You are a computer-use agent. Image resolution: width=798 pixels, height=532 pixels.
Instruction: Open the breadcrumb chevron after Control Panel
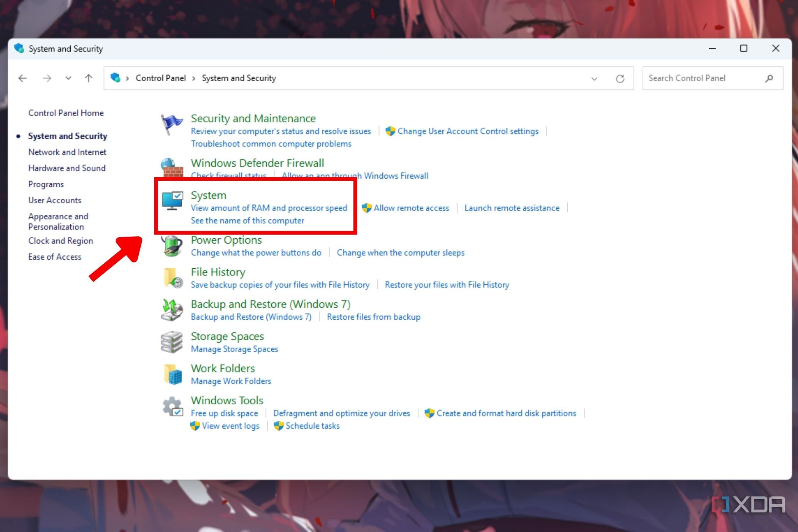point(194,78)
